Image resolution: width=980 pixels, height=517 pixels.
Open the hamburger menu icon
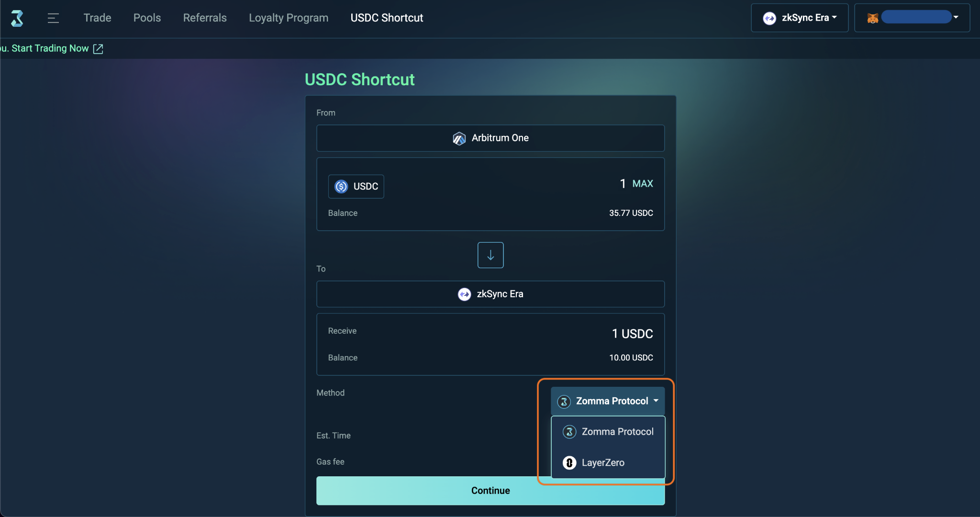[53, 18]
